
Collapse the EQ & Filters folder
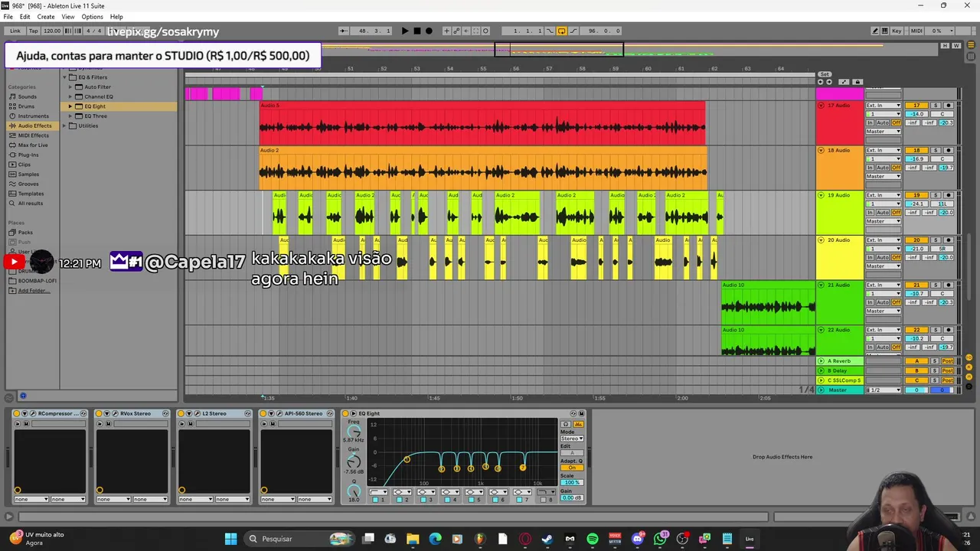pyautogui.click(x=65, y=77)
